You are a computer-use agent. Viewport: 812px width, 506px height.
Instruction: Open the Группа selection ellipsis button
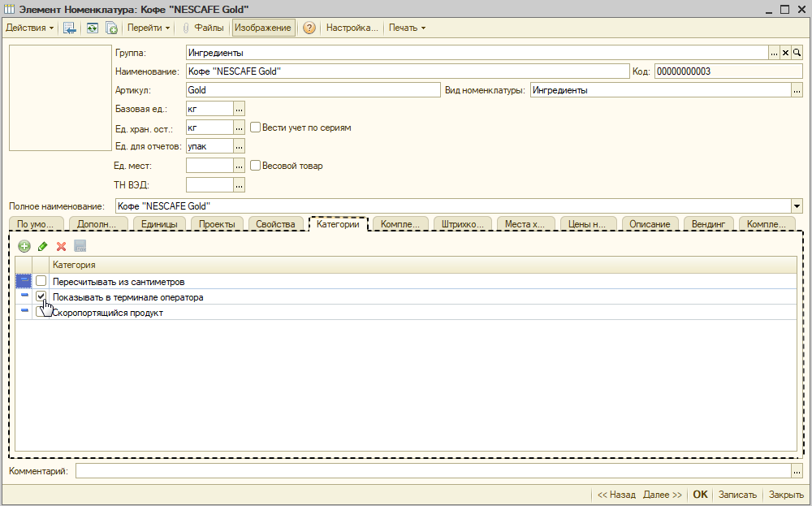click(774, 53)
